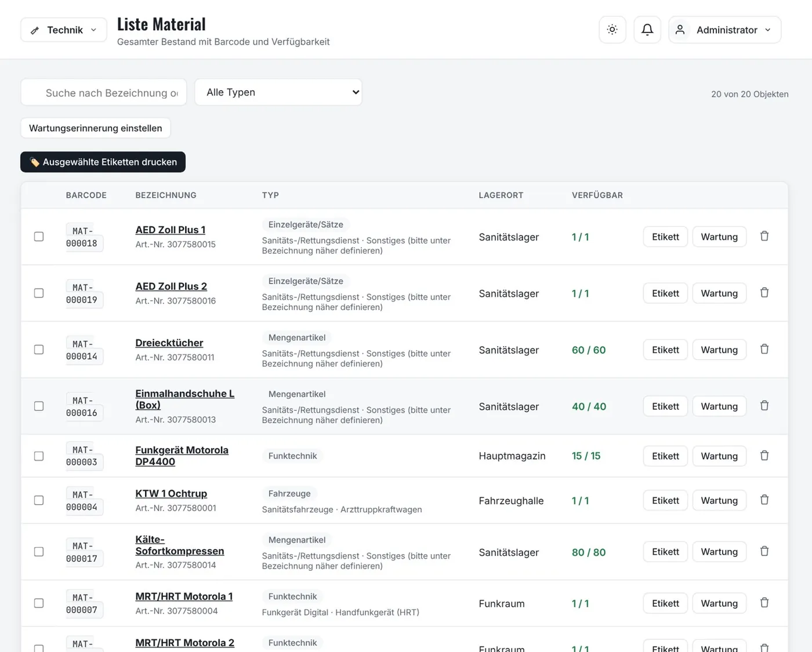Image resolution: width=812 pixels, height=652 pixels.
Task: Open Funkgerät Motorola DP4400 link
Action: click(x=182, y=456)
